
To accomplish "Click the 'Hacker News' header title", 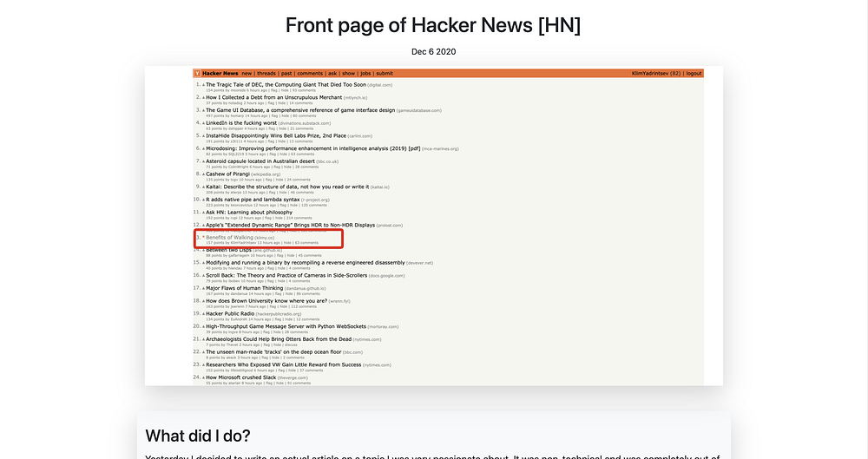I will 220,73.
